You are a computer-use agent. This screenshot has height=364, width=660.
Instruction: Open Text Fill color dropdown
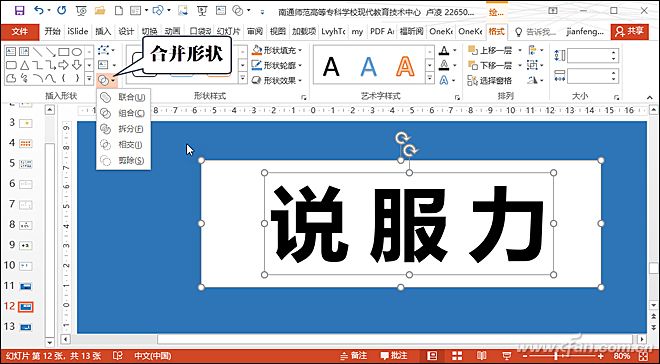(x=455, y=51)
